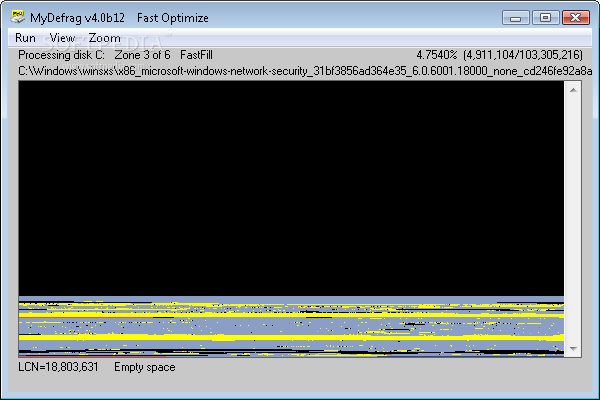
Task: Open the View menu
Action: point(62,38)
